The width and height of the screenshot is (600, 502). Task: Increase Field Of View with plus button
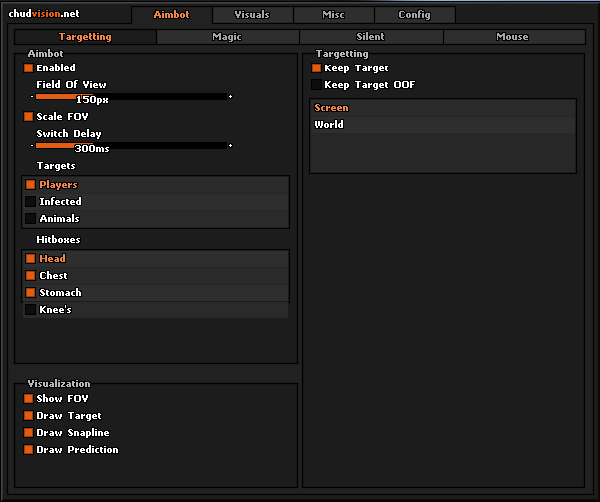(x=230, y=97)
